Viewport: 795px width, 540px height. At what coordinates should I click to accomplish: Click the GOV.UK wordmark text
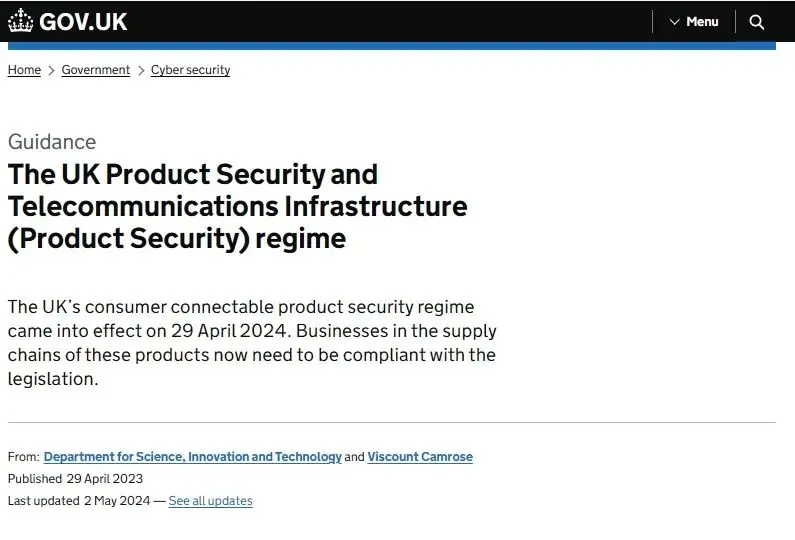coord(83,22)
